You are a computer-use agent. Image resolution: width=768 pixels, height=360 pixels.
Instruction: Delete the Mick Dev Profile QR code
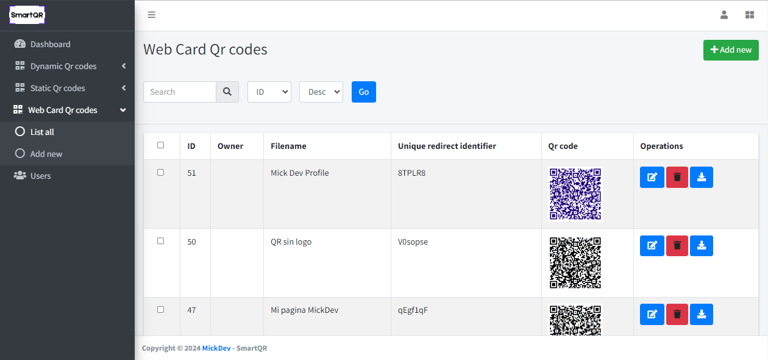click(677, 177)
